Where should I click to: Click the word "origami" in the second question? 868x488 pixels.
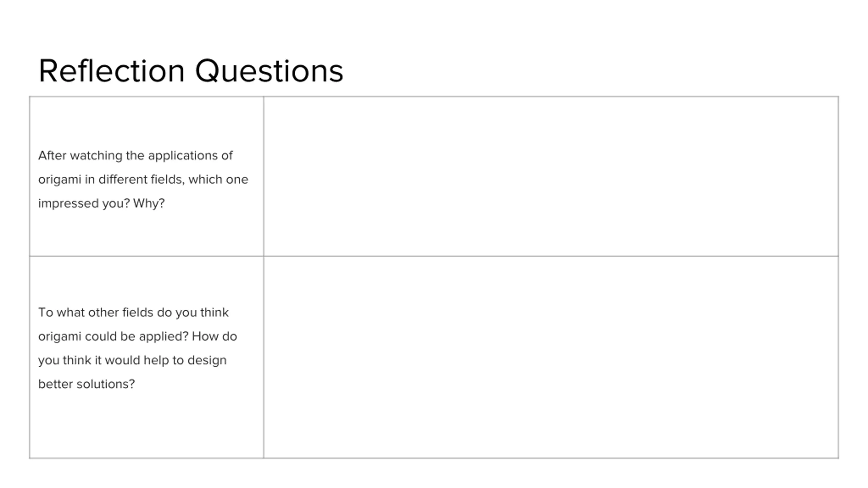point(59,337)
